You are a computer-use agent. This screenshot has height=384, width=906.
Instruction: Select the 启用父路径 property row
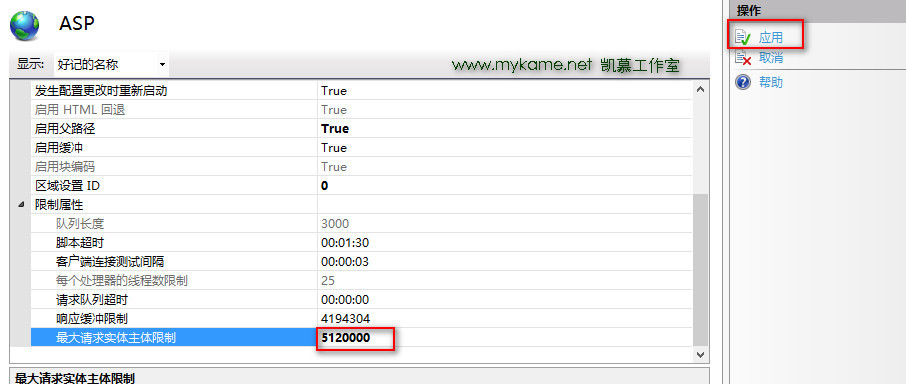click(361, 129)
